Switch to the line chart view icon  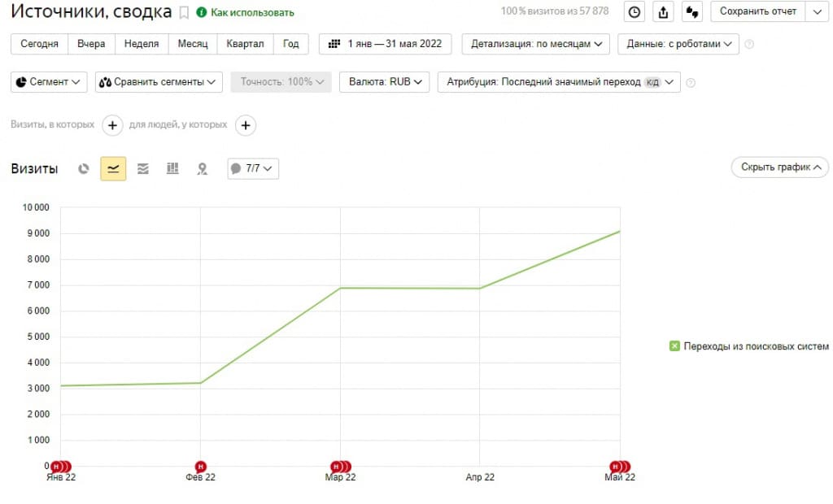tap(113, 169)
